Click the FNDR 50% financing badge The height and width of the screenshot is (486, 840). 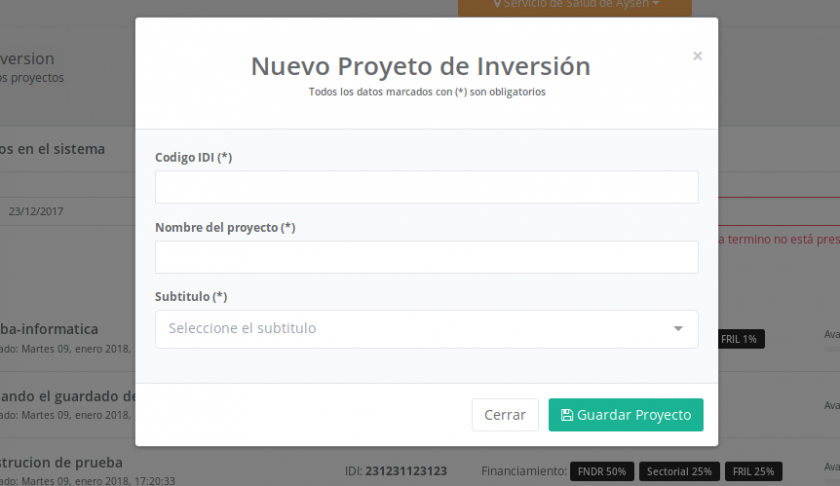click(602, 472)
